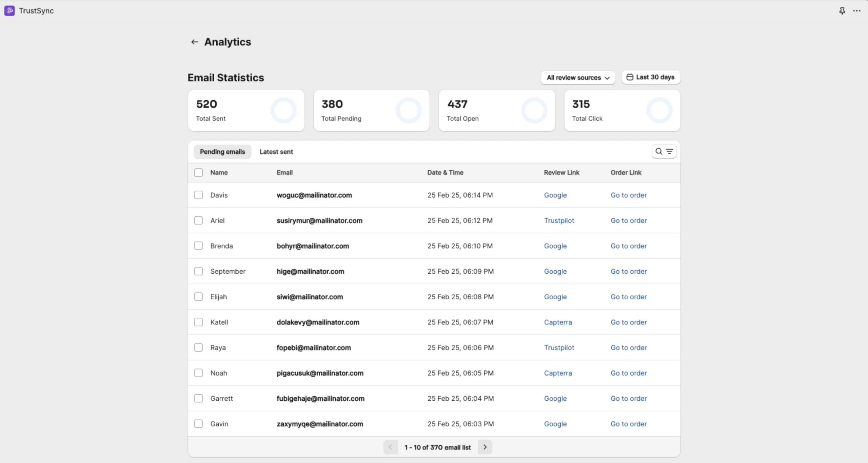868x463 pixels.
Task: Open the search and filter control
Action: [664, 151]
